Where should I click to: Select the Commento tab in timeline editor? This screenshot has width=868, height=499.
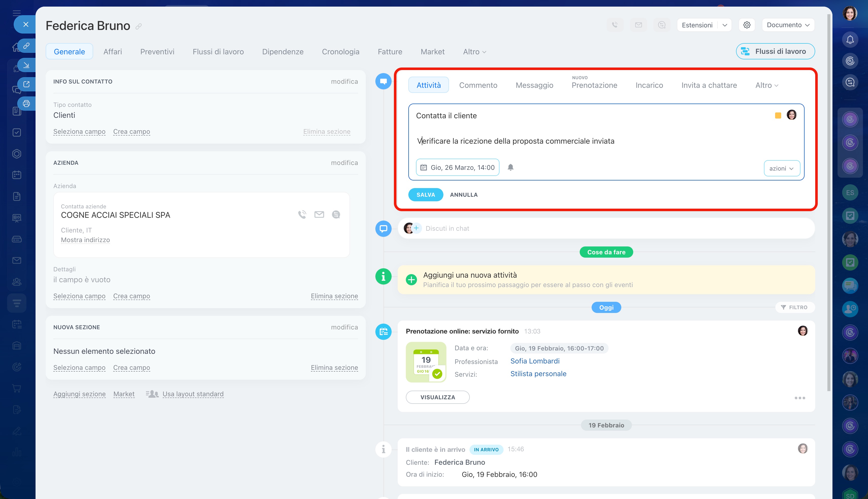point(478,85)
